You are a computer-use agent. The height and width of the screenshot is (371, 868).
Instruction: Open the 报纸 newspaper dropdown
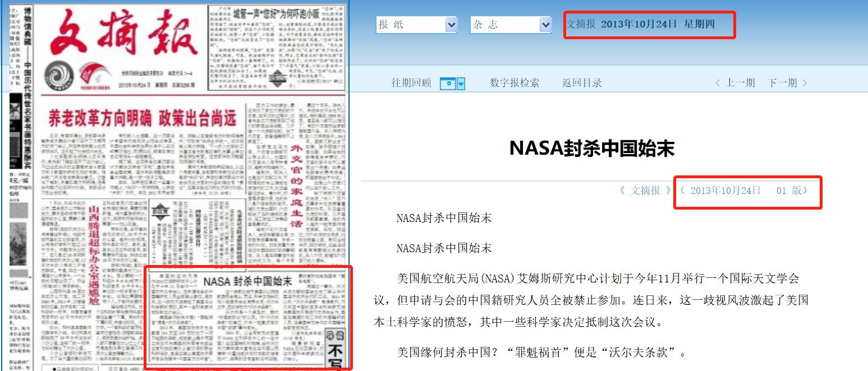coord(417,25)
